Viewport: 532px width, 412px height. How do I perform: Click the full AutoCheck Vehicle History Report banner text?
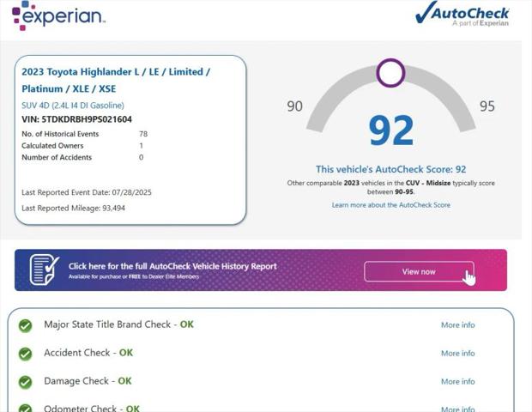coord(172,266)
